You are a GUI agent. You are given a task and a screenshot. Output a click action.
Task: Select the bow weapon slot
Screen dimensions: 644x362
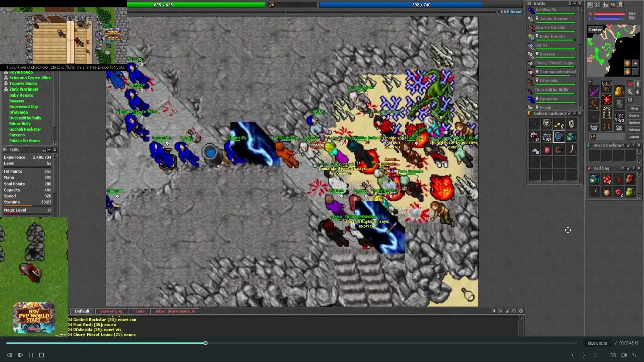pos(594,103)
